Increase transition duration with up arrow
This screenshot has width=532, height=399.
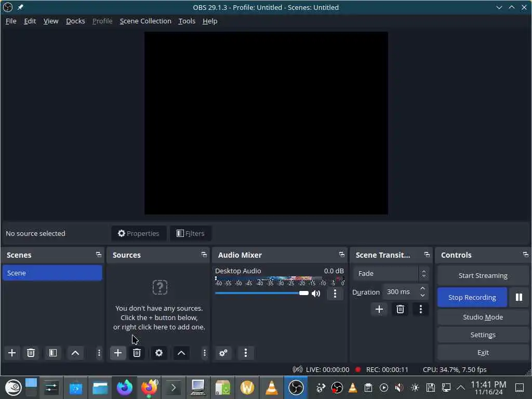[x=422, y=288]
